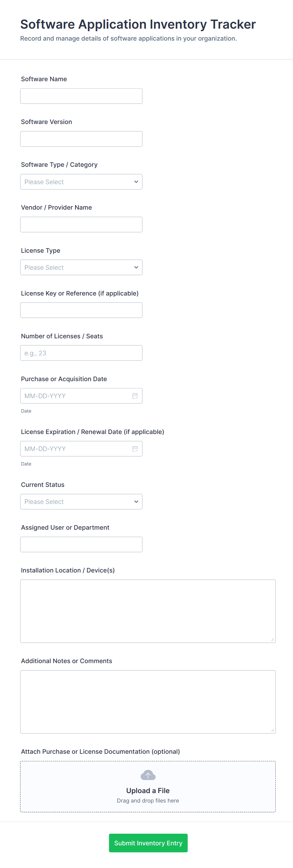Click the Installation Location / Device(s) text area
Viewport: 293px width, 868px height.
pos(148,611)
